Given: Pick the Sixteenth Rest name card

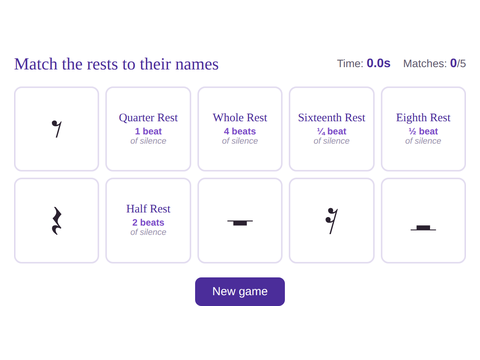Looking at the screenshot, I should click(331, 129).
